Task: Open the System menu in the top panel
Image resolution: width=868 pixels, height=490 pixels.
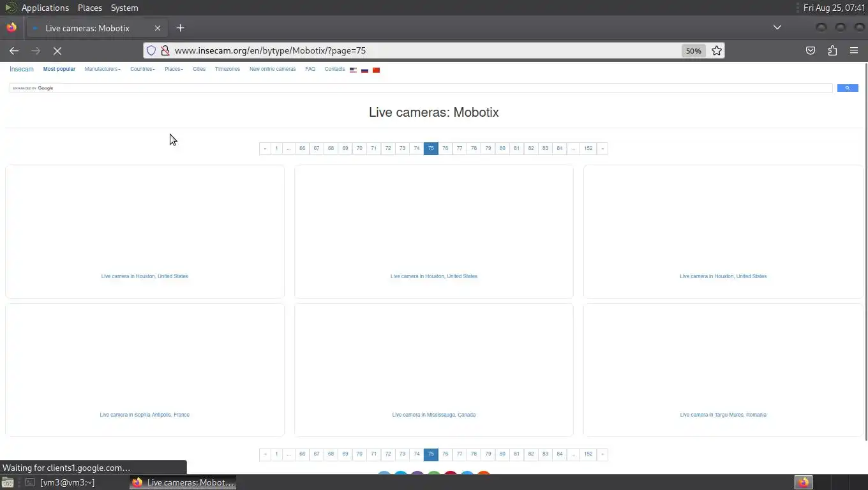Action: (x=124, y=8)
